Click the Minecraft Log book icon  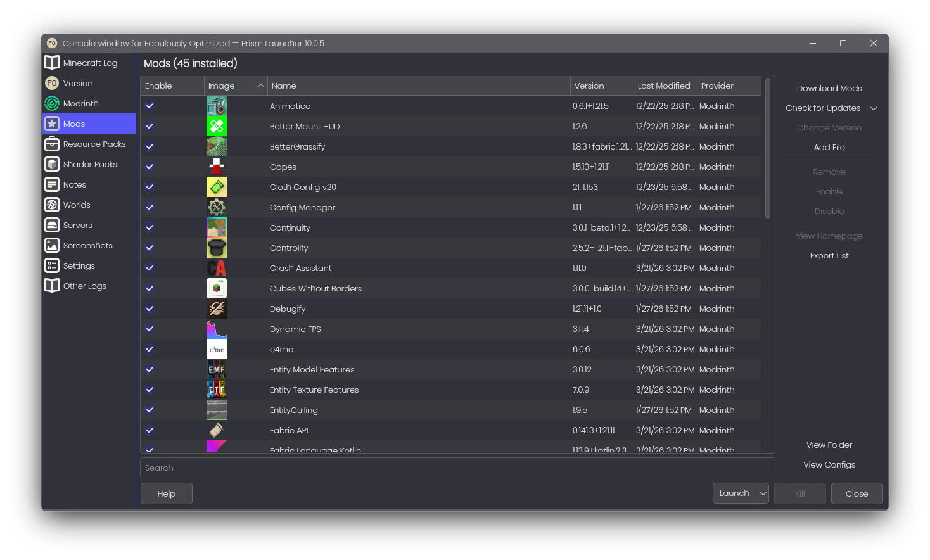coord(52,63)
